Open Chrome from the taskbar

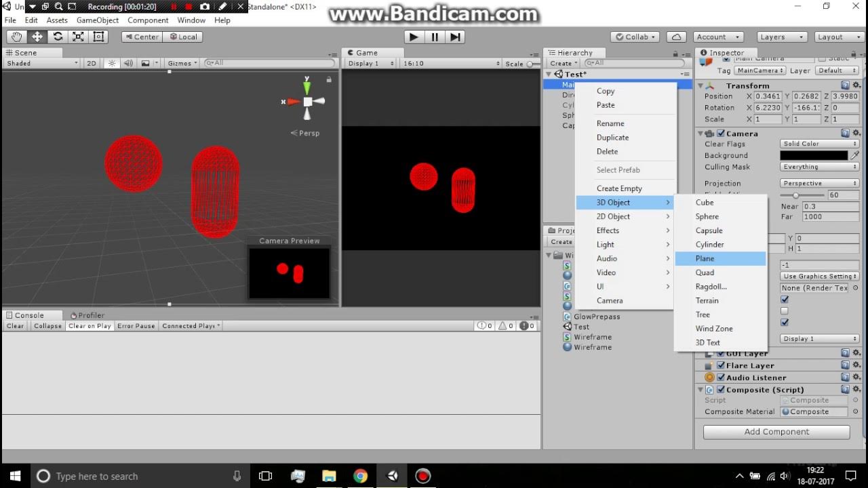click(x=360, y=476)
